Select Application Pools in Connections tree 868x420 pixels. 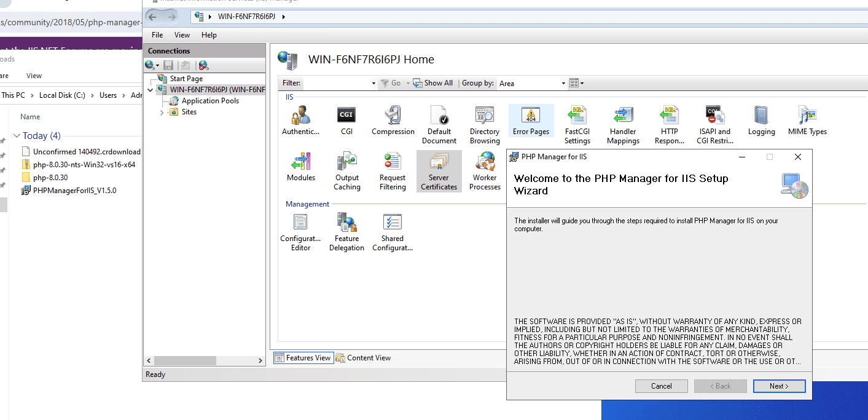[210, 101]
